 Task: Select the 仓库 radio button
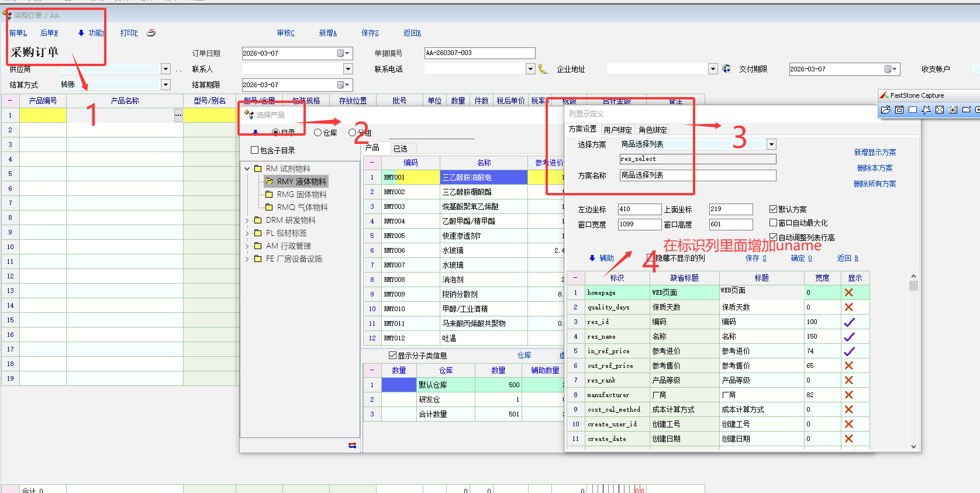tap(318, 133)
